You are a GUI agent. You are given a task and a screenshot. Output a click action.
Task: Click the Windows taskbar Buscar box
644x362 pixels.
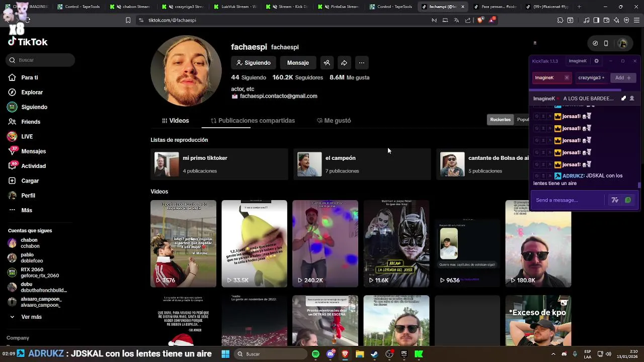271,354
